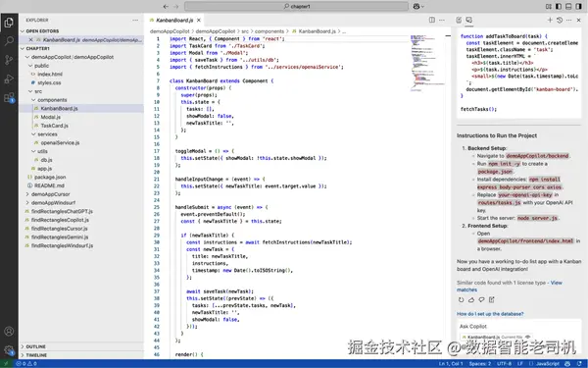
Task: Click Spaces: 2 indentation indicator
Action: point(480,363)
